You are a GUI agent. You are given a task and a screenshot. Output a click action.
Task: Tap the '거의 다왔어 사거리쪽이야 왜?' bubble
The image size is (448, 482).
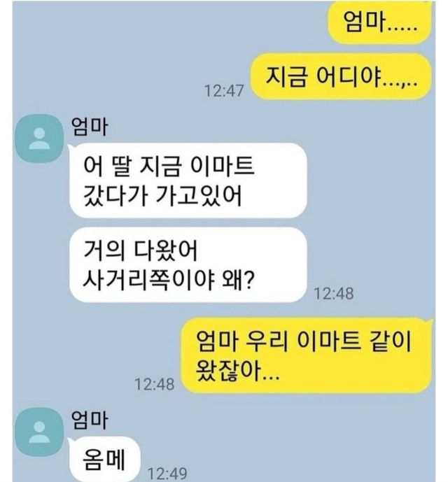tap(188, 264)
